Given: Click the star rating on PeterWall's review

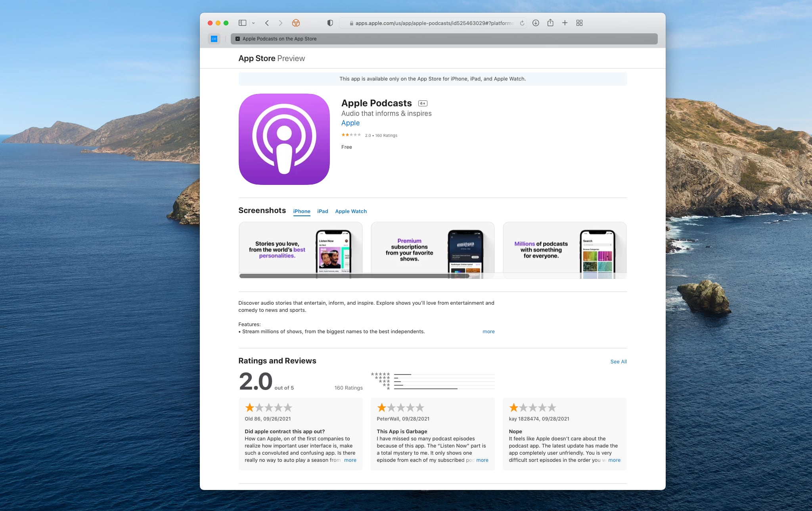Looking at the screenshot, I should click(400, 407).
